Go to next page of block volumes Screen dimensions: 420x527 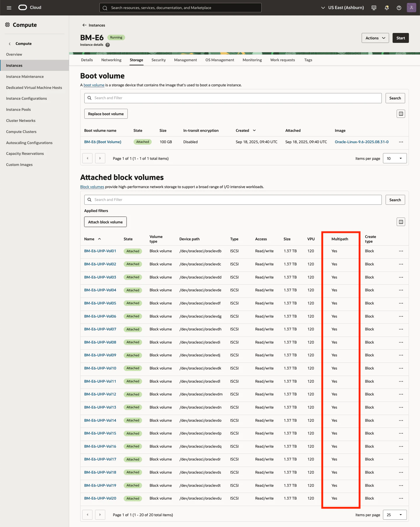click(x=100, y=515)
